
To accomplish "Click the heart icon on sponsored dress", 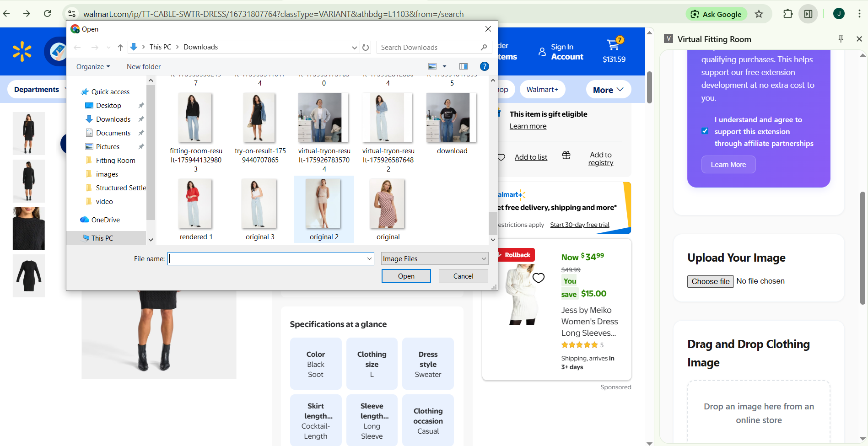I will click(539, 278).
